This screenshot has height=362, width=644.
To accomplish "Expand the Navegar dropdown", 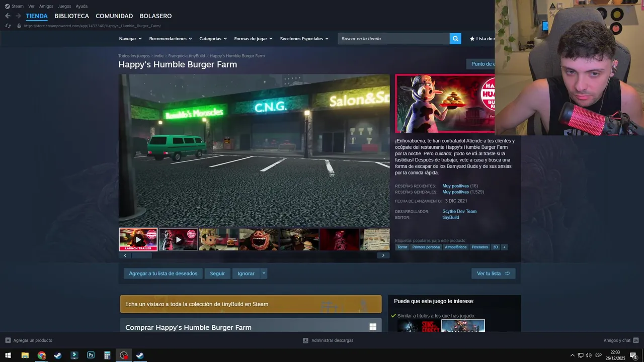I will click(x=130, y=39).
